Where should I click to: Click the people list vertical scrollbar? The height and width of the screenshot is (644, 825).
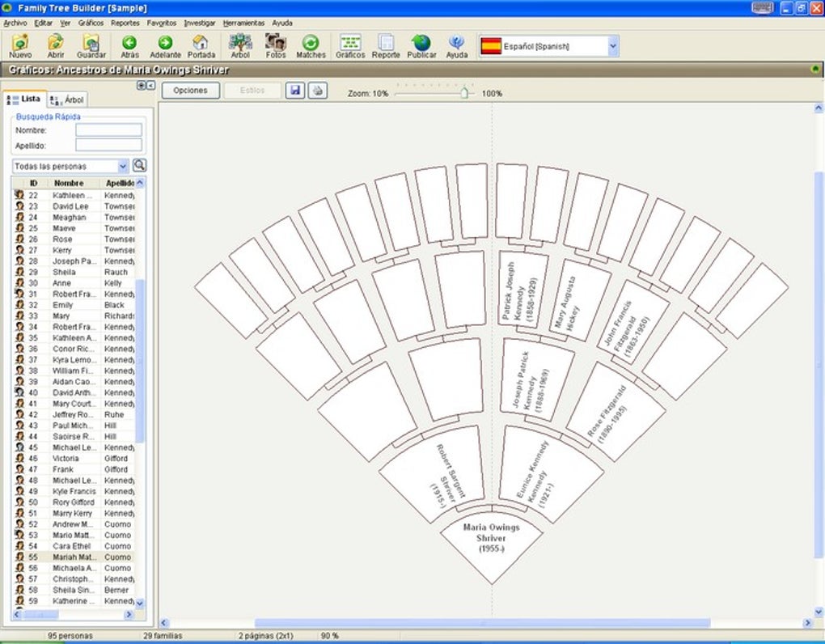pyautogui.click(x=139, y=360)
